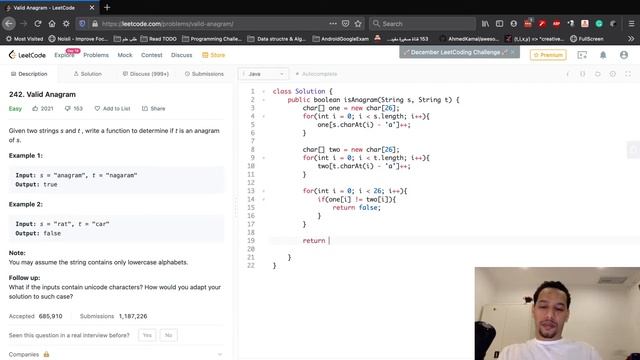Show the browser sidebars icon

499,24
